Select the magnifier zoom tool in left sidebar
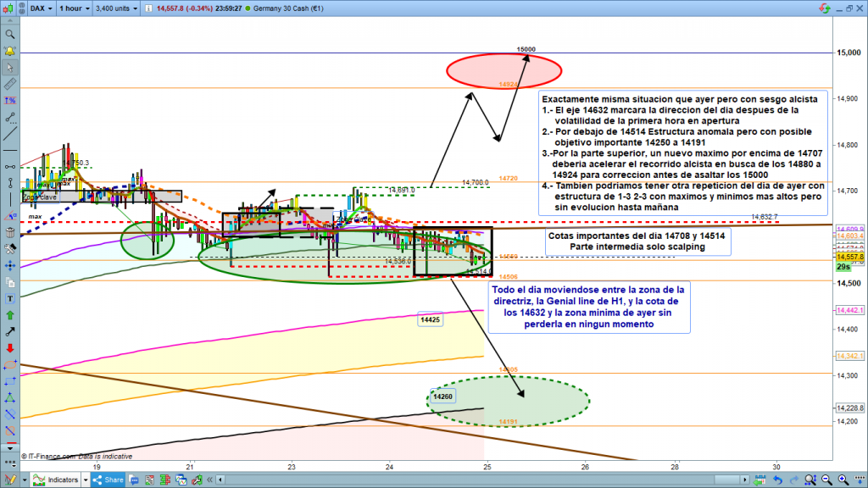This screenshot has height=488, width=868. tap(10, 35)
